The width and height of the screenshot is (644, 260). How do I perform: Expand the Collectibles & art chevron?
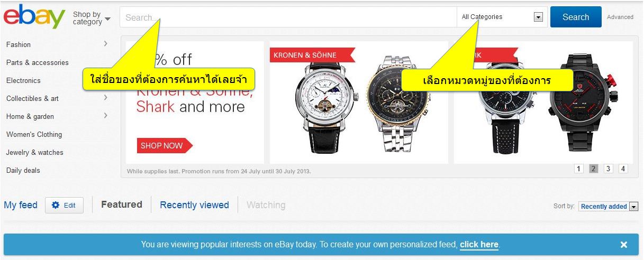(x=106, y=97)
